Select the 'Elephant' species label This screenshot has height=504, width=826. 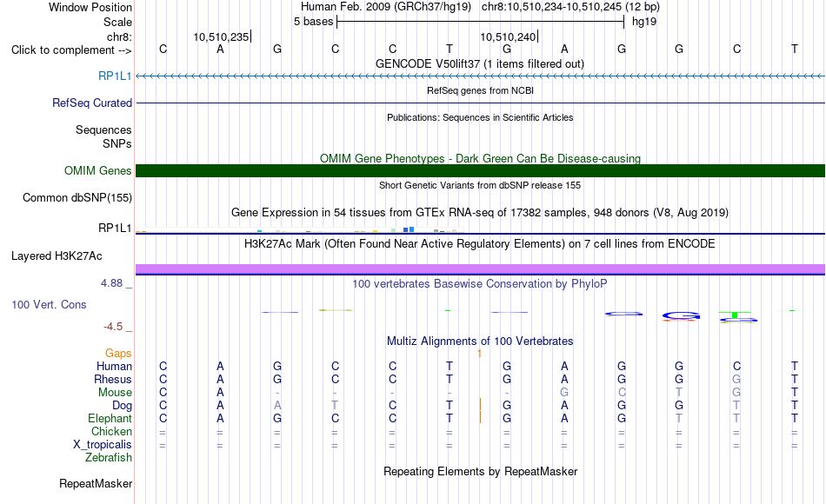[x=110, y=418]
